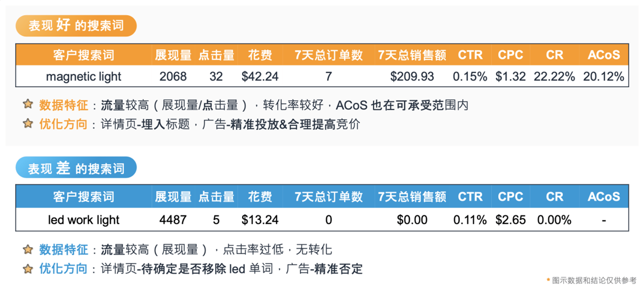Click the $209.93 sales amount
This screenshot has height=291, width=644.
(x=412, y=77)
